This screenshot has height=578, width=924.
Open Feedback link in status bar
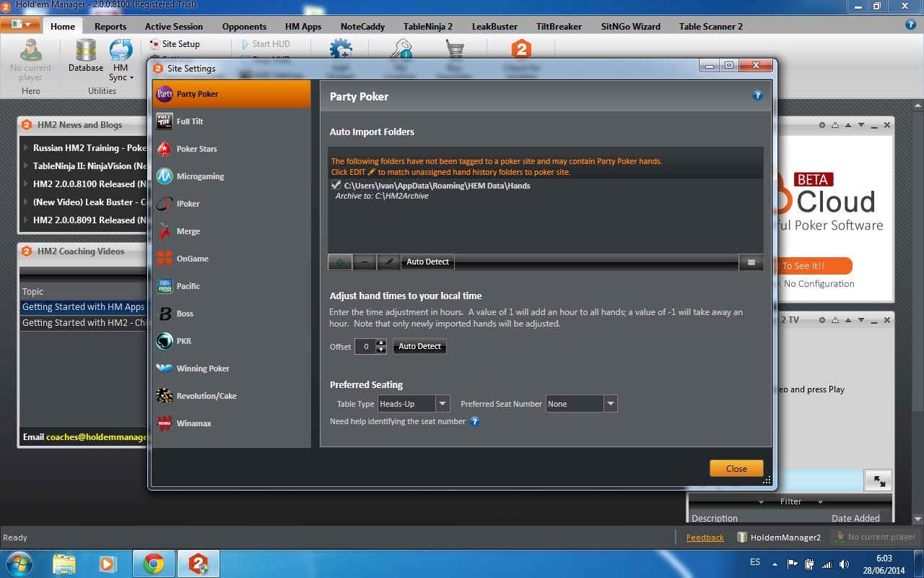[x=705, y=538]
